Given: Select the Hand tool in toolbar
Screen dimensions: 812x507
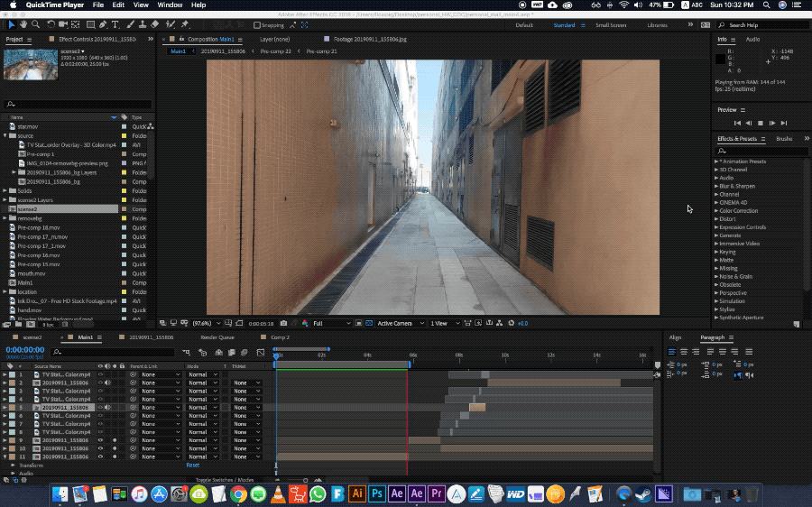Looking at the screenshot, I should [23, 24].
